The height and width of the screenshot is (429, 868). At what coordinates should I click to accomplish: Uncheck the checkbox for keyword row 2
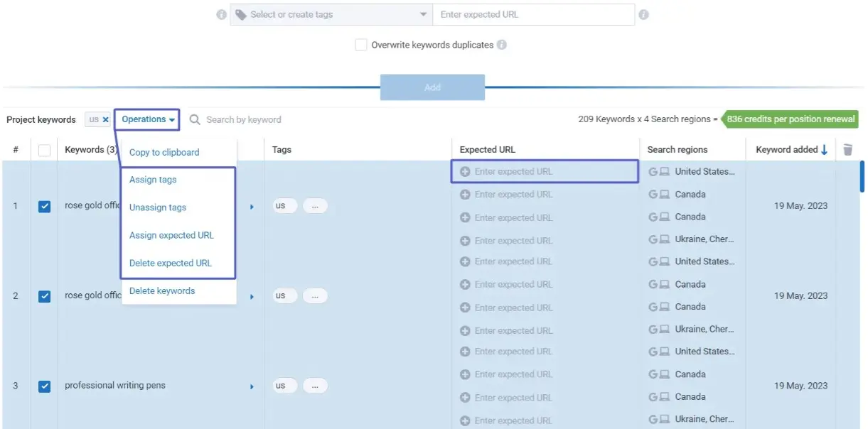[x=44, y=295]
